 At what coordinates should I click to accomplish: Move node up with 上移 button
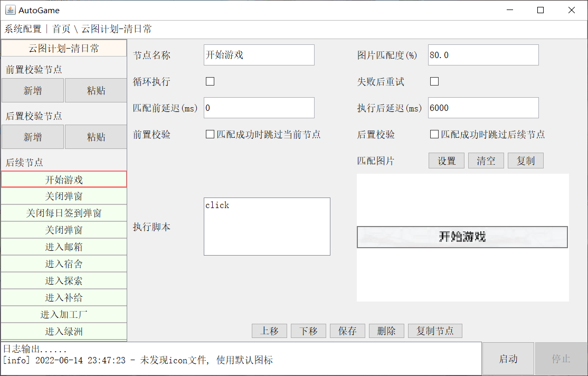pyautogui.click(x=269, y=331)
